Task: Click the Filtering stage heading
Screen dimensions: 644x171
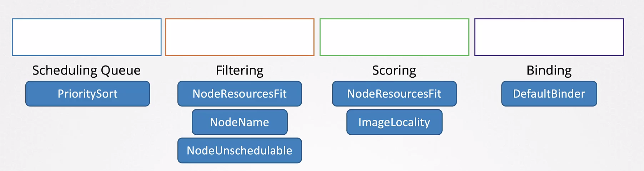Action: 240,71
